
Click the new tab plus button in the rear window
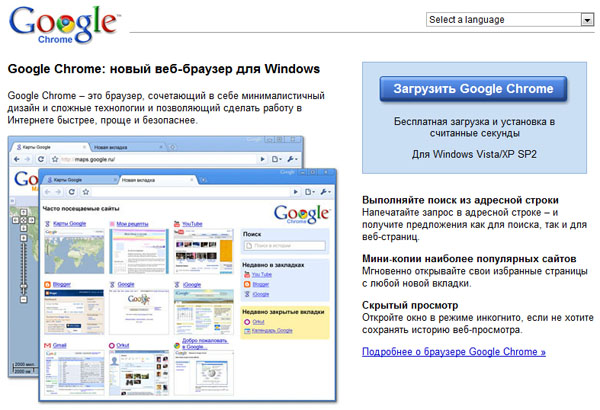tap(173, 147)
